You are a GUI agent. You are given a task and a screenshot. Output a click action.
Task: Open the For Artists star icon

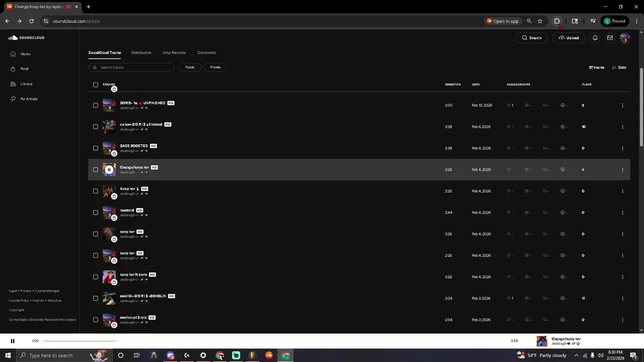pyautogui.click(x=13, y=99)
